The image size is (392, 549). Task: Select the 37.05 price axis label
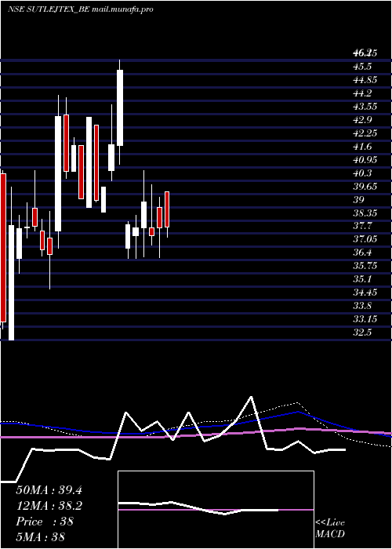365,239
